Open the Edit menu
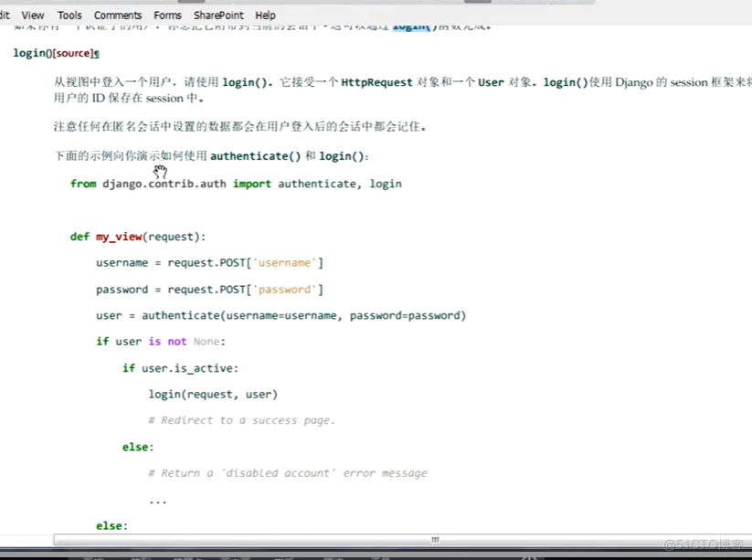Screen dimensions: 752x560 point(4,15)
